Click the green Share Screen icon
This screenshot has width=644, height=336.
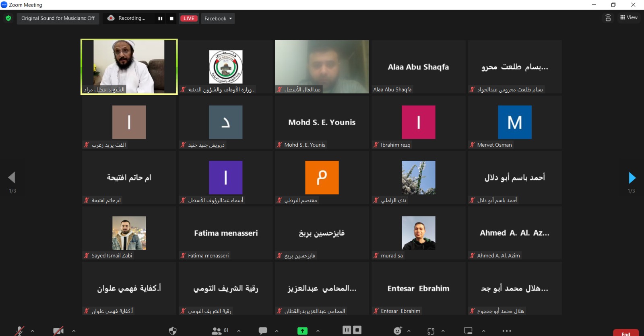coord(302,331)
